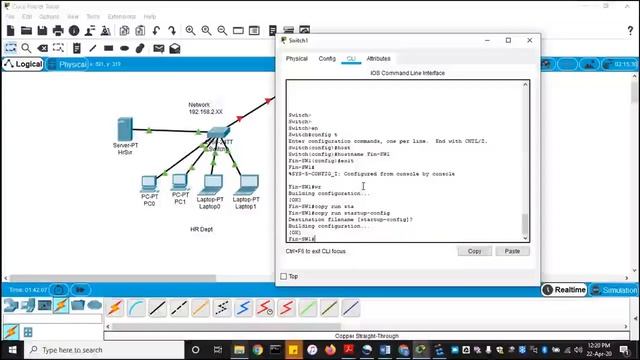Click the help question mark icon
This screenshot has height=360, width=640.
tap(630, 31)
